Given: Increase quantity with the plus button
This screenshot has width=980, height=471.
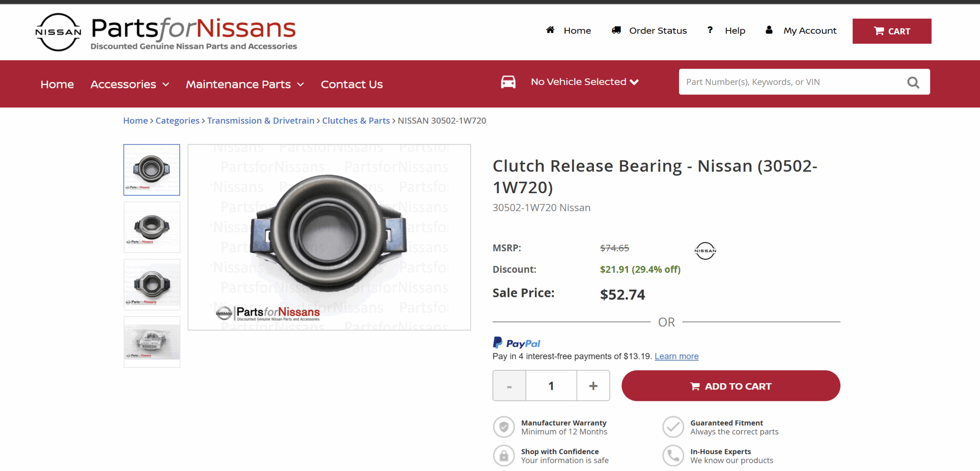Looking at the screenshot, I should point(593,386).
